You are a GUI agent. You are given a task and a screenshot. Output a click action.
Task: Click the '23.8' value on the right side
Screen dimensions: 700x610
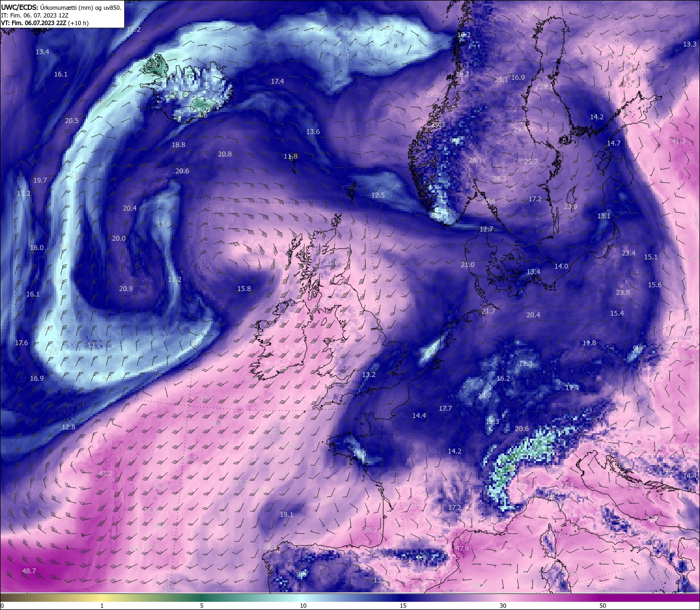pos(622,293)
